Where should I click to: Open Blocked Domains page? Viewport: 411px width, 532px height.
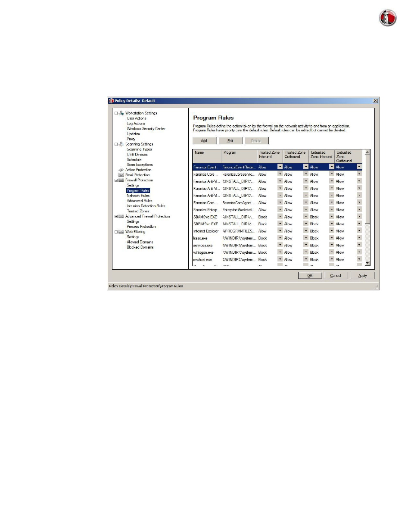[140, 247]
